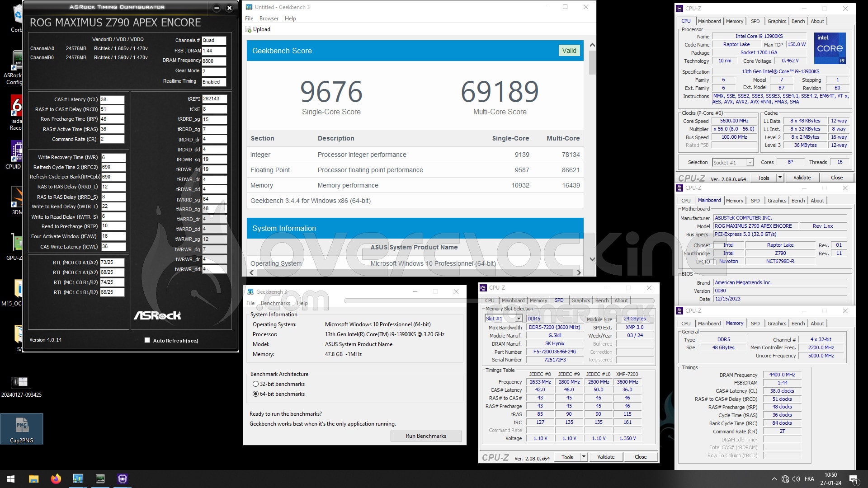
Task: Open the CPUID desktop shortcut
Action: [x=14, y=155]
